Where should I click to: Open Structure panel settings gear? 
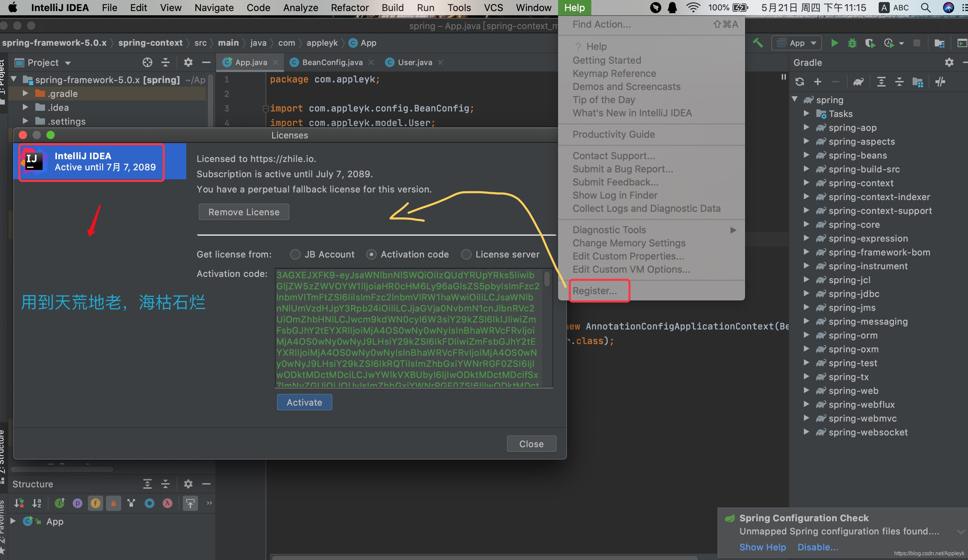pos(188,484)
